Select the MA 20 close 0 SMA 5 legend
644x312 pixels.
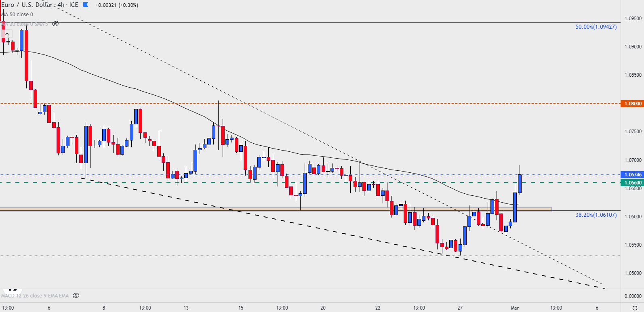pos(24,24)
